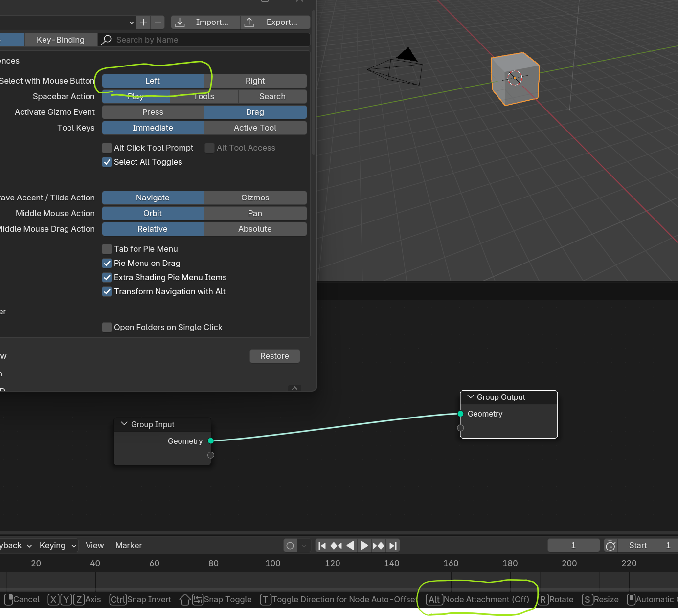
Task: Click the current frame field showing 1
Action: click(x=573, y=545)
